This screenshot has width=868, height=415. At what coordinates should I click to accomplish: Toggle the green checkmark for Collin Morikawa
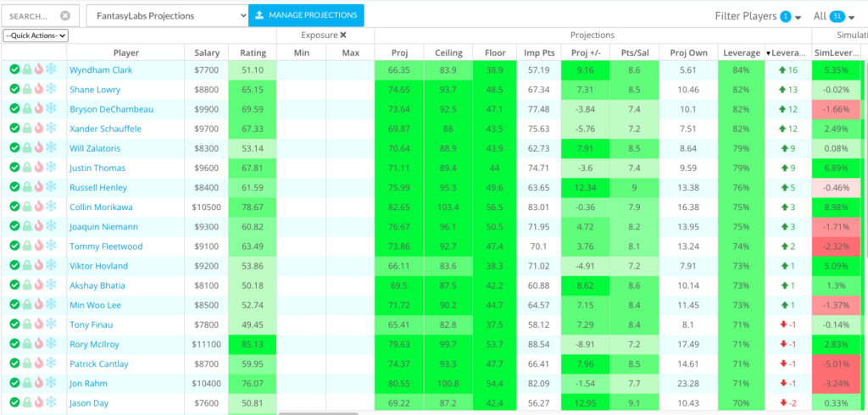point(14,207)
